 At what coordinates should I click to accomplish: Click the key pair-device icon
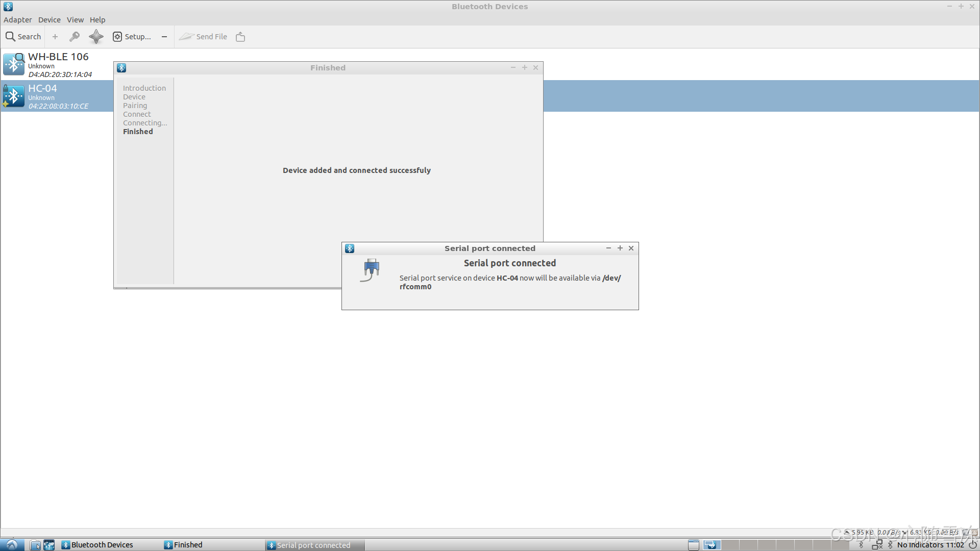click(x=75, y=37)
